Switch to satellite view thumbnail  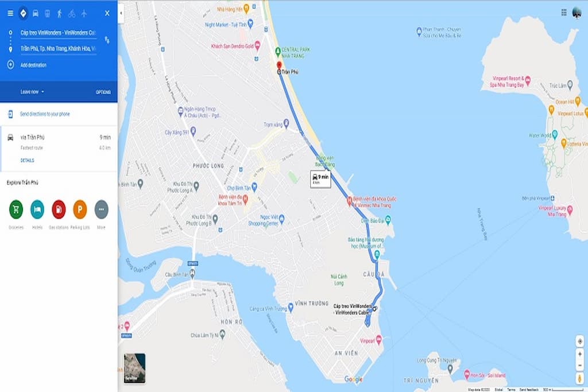(134, 368)
